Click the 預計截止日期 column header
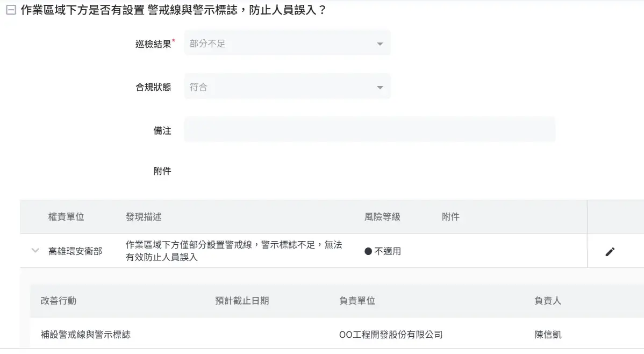The height and width of the screenshot is (354, 644). pos(242,301)
